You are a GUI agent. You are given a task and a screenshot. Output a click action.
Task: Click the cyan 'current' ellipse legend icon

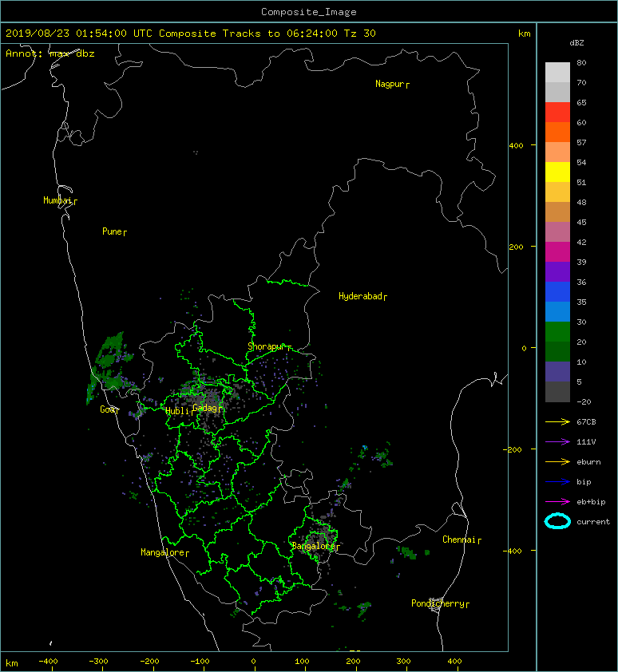pos(557,521)
